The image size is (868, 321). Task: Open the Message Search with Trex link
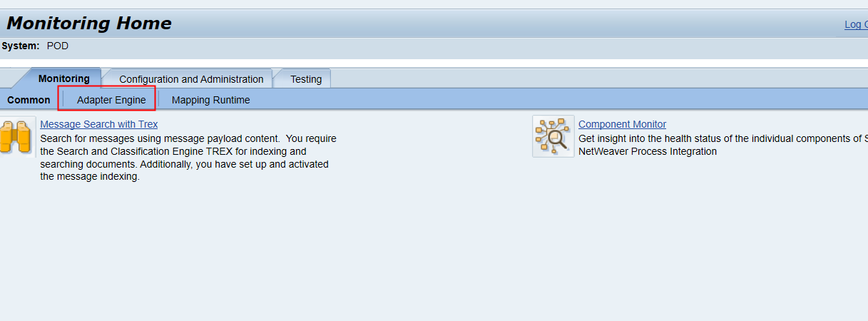click(x=99, y=124)
